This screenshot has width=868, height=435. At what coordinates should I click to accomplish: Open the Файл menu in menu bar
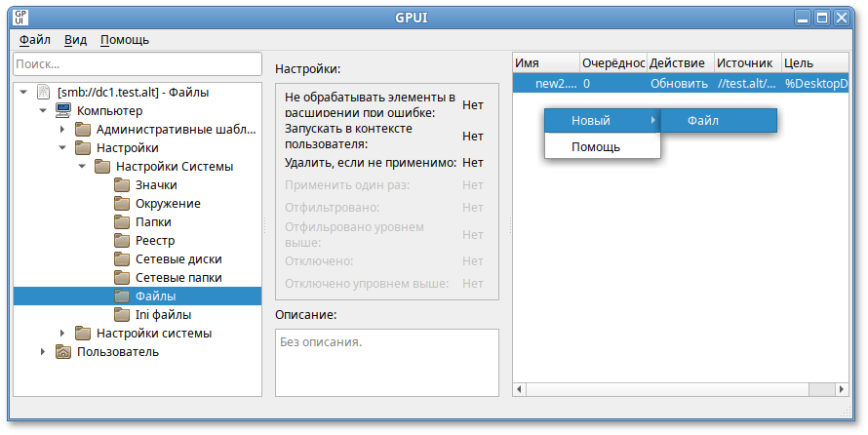coord(35,40)
